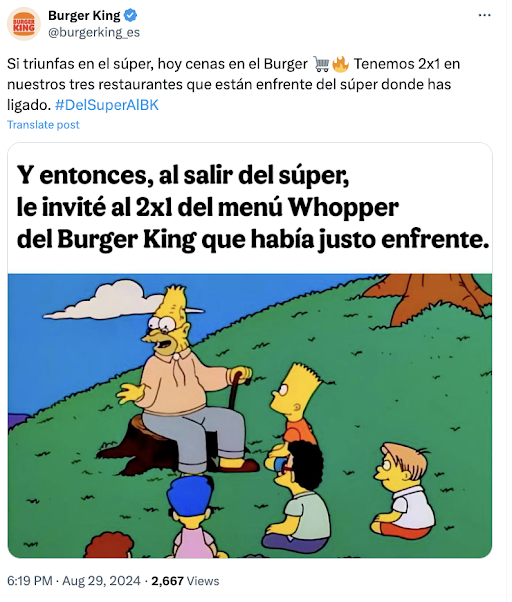Open the 6:19 PM timestamp

(30, 580)
